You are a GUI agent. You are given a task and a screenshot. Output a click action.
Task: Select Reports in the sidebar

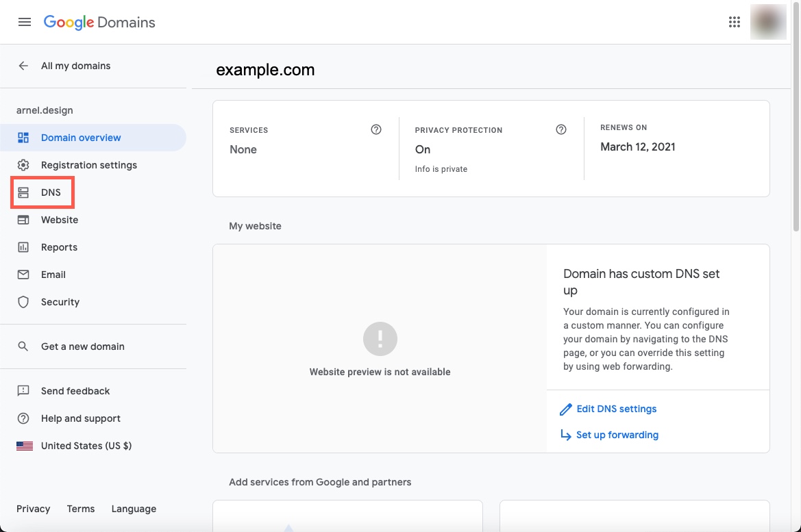coord(59,247)
